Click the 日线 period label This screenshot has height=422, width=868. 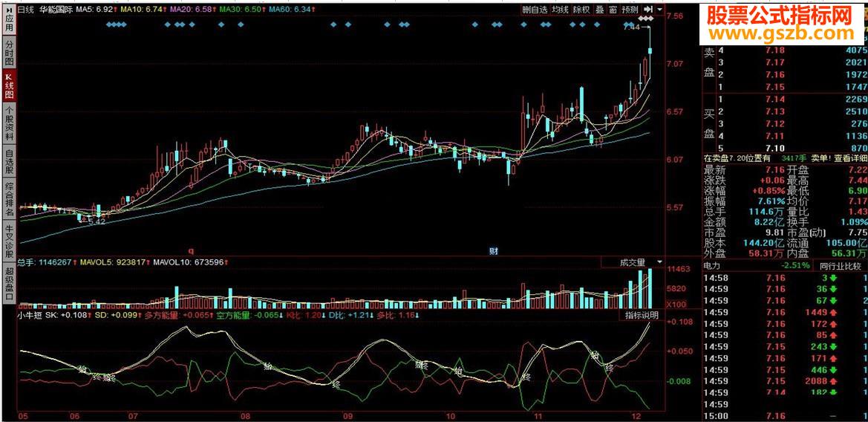25,10
